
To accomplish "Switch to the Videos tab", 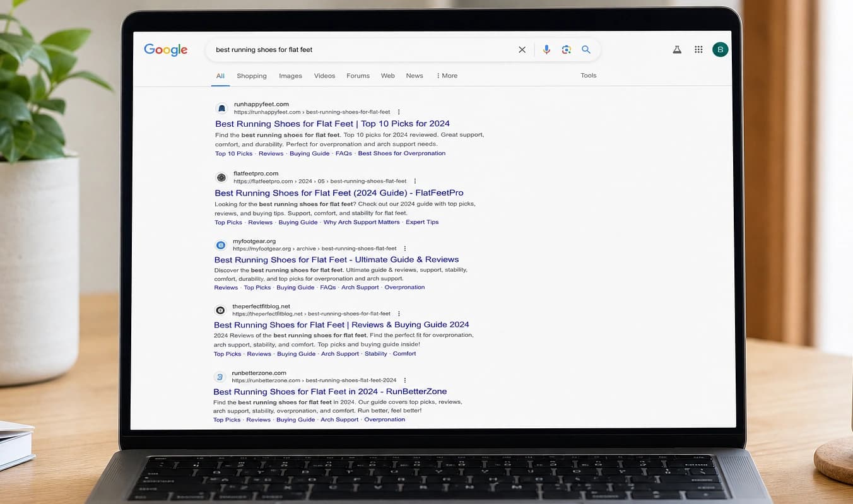I will point(324,76).
